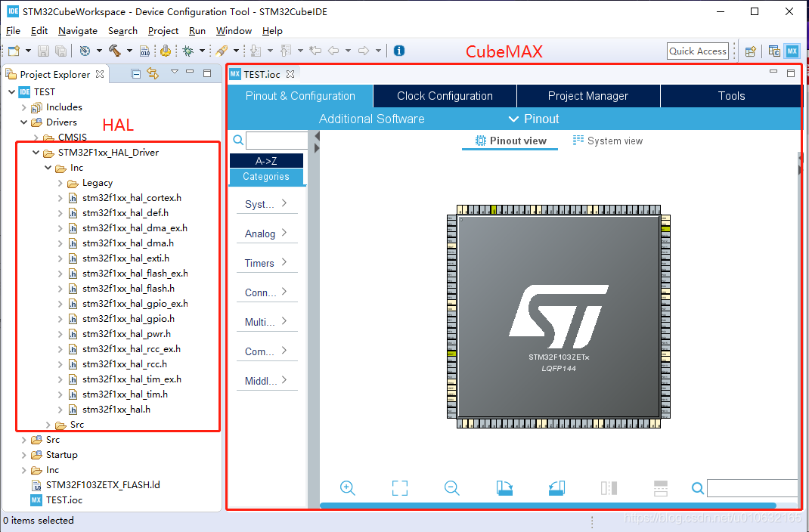
Task: Click the pin search magnifier icon
Action: click(698, 487)
